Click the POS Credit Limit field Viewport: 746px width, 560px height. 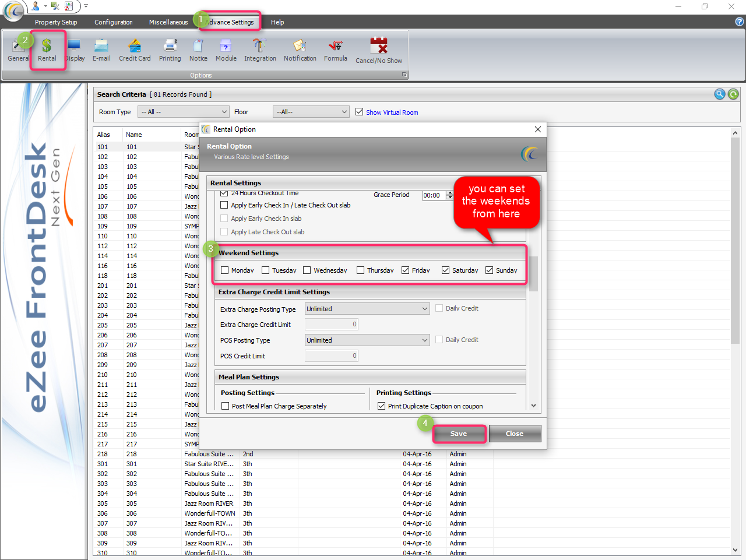coord(332,356)
